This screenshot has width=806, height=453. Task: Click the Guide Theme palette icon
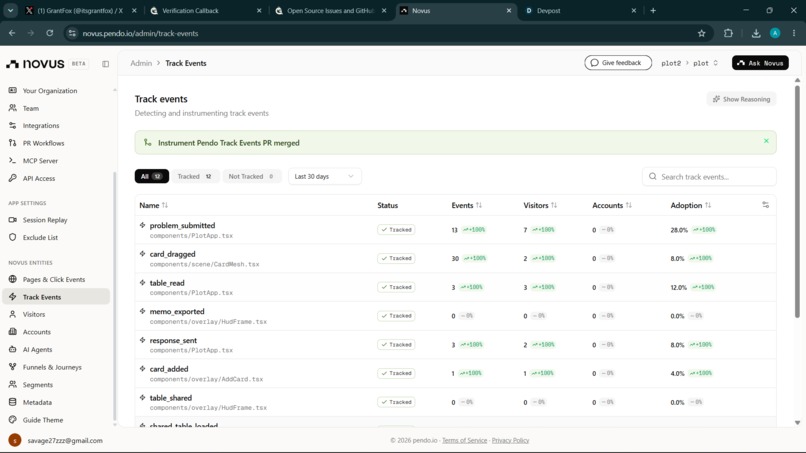[13, 420]
